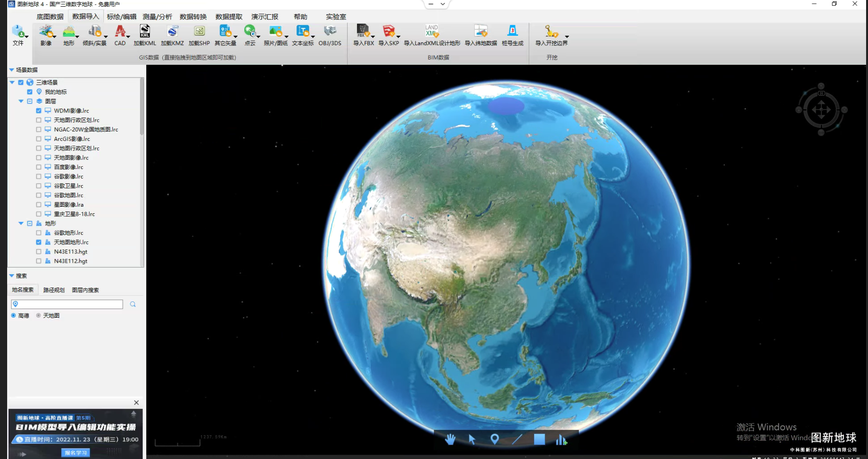Viewport: 868px width, 459px height.
Task: Click the navigation compass control
Action: 821,110
